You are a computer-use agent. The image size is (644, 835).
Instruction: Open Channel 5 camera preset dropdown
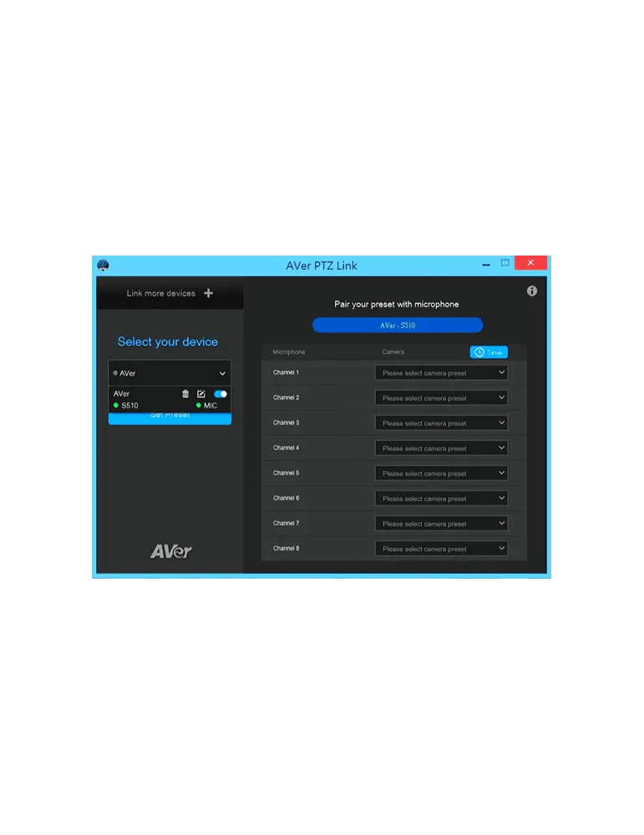point(441,473)
